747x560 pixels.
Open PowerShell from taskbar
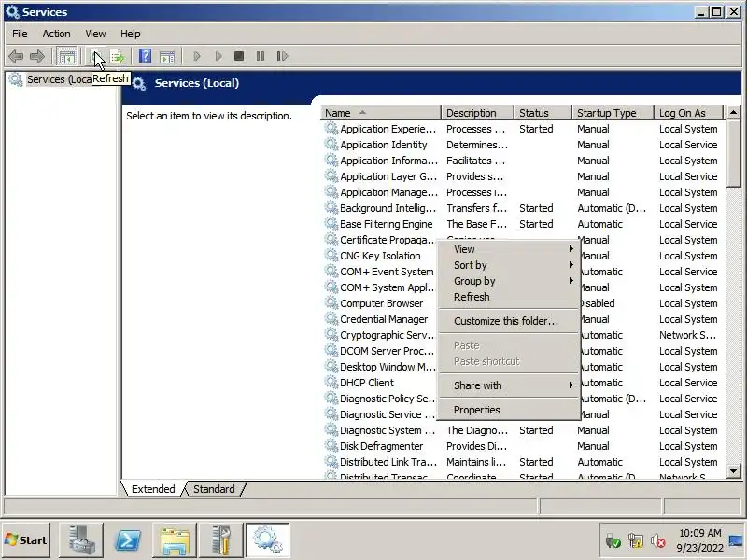(x=128, y=540)
